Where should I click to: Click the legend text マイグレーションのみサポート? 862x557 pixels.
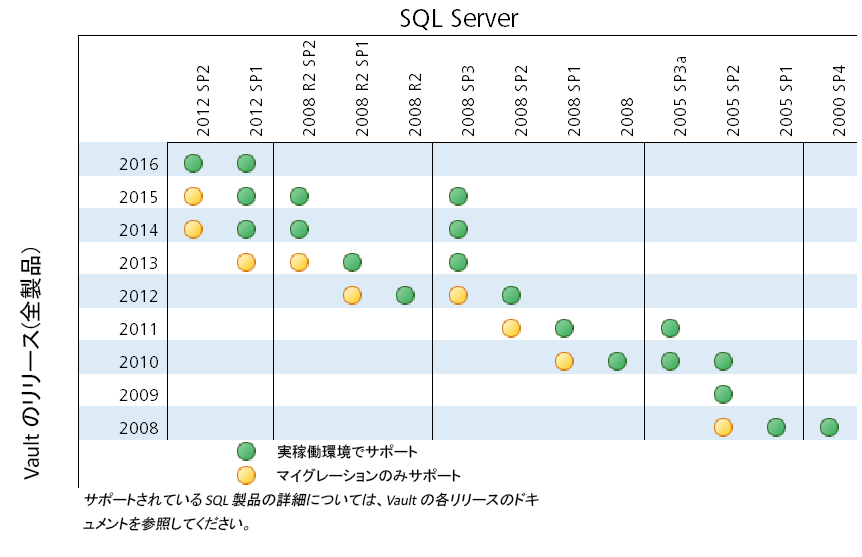368,476
